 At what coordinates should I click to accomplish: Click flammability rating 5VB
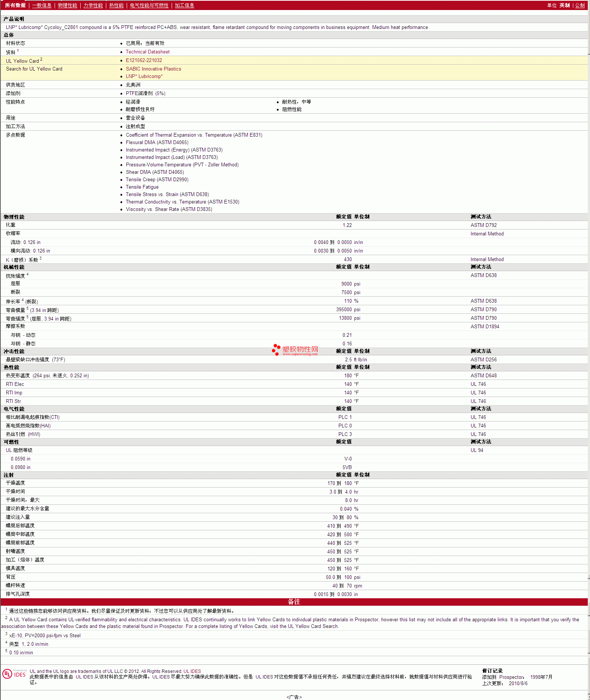(x=347, y=468)
